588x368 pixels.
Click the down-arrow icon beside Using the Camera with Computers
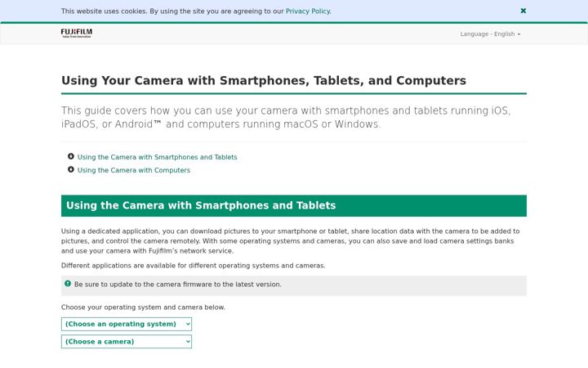(71, 169)
